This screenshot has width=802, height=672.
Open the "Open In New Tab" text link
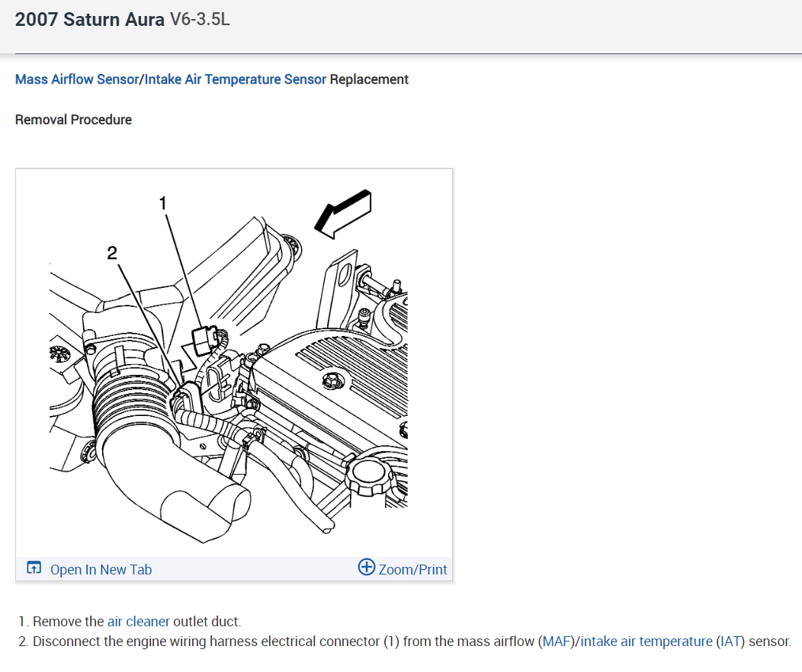tap(101, 569)
